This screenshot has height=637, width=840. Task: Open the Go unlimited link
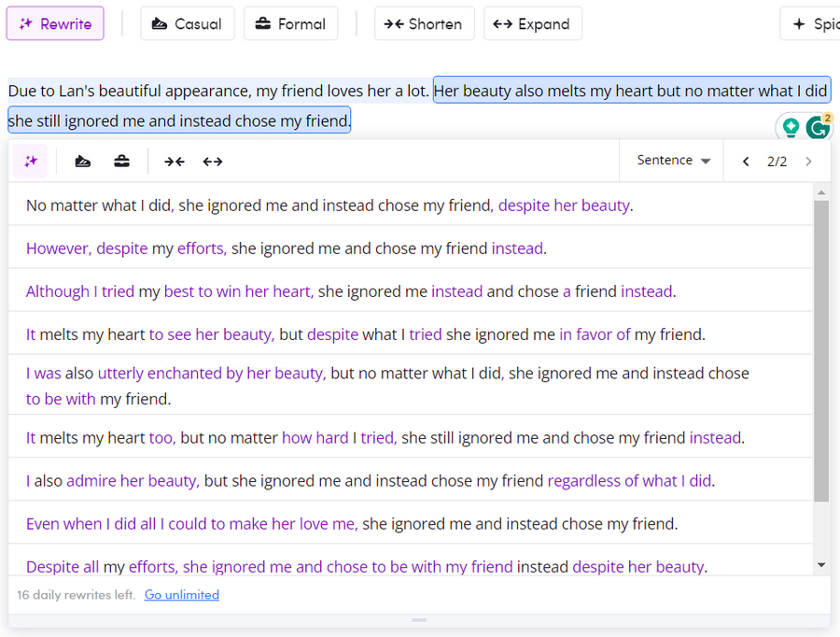pos(182,595)
